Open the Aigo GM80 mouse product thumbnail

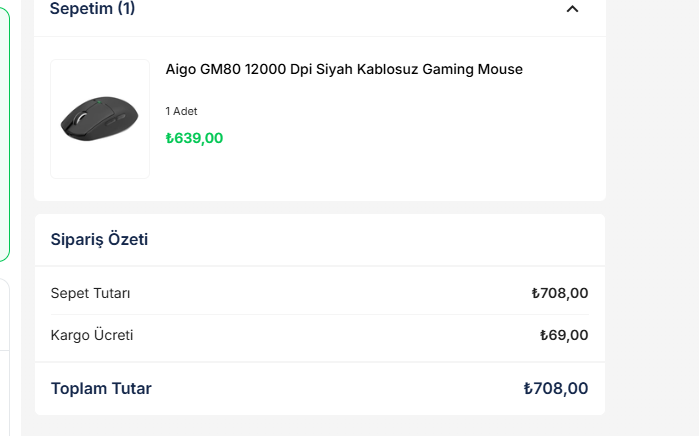pos(100,119)
